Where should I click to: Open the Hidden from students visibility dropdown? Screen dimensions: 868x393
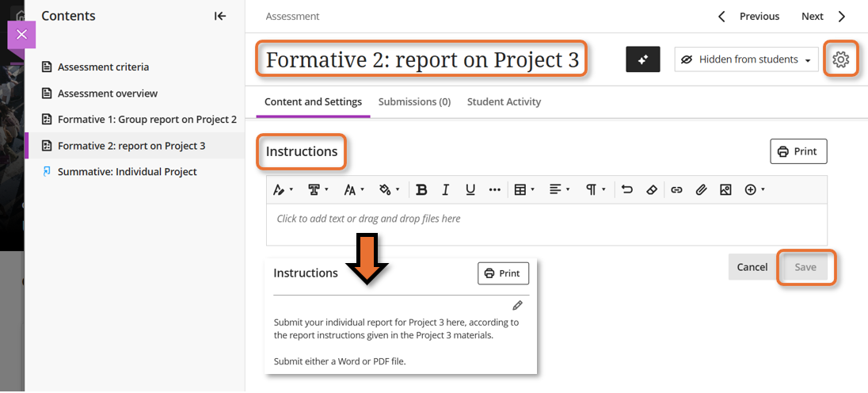pos(746,59)
